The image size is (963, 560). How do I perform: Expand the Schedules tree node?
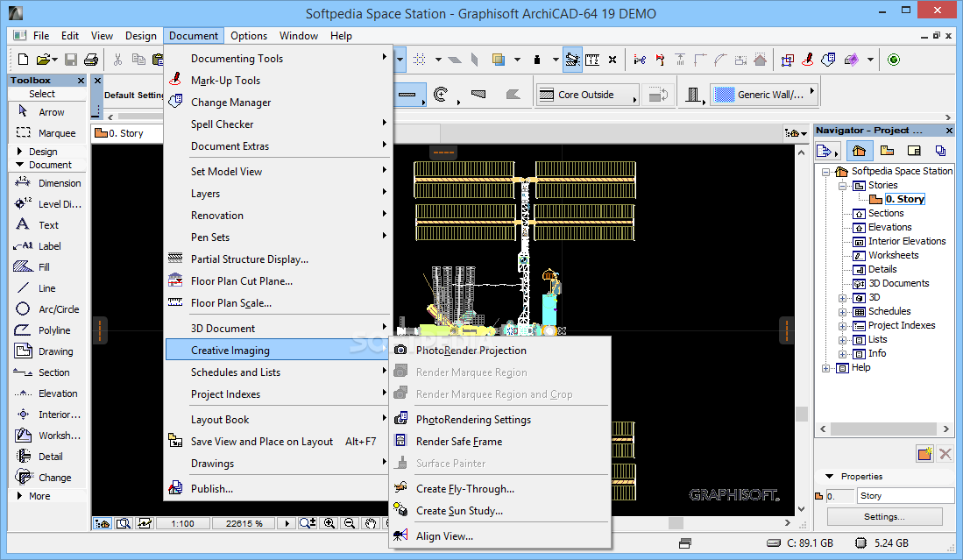tap(843, 312)
